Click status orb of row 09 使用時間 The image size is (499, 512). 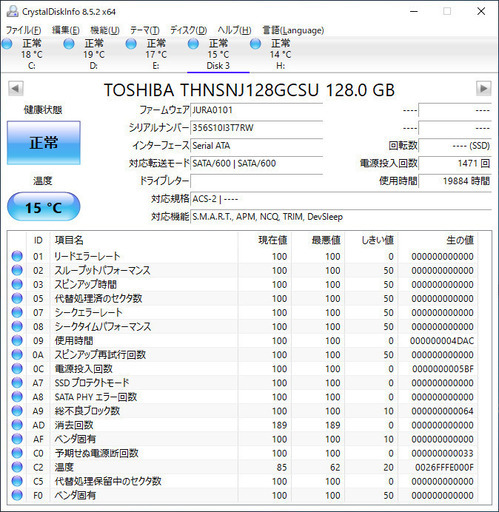point(17,340)
